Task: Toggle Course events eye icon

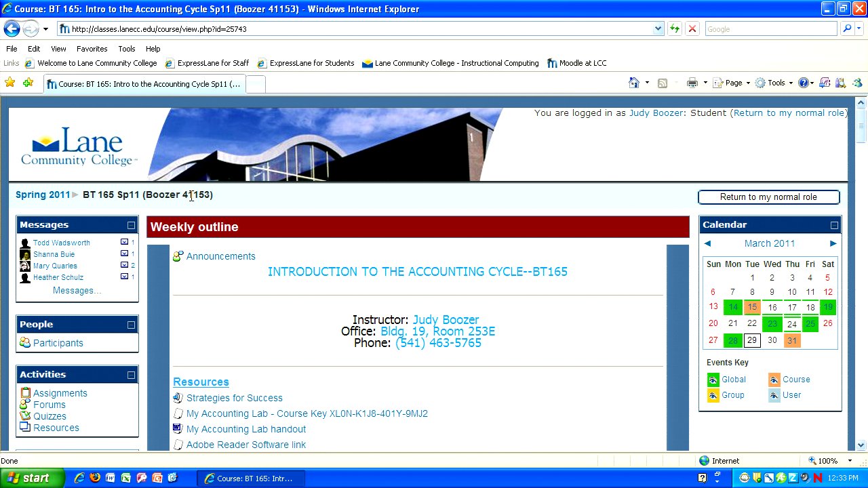Action: click(774, 380)
